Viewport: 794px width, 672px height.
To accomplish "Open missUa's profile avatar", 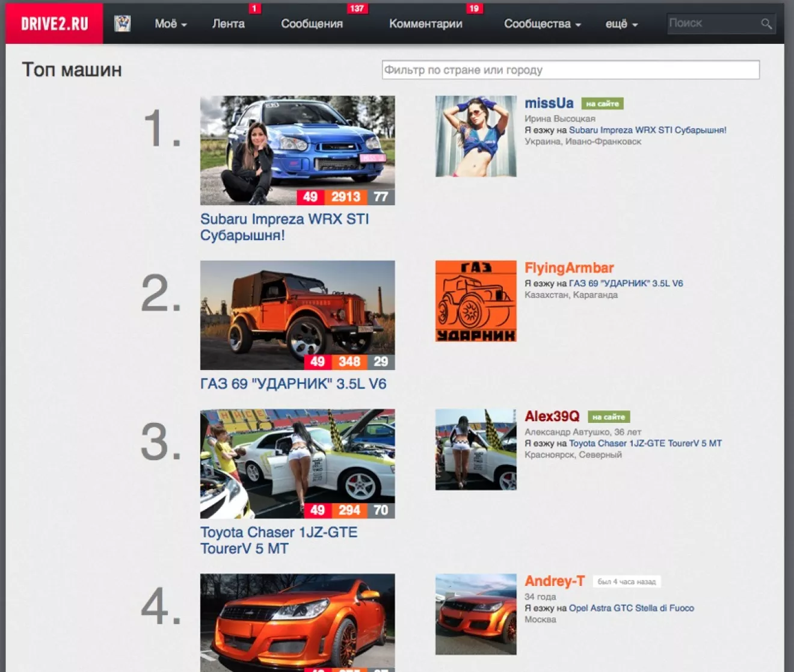I will pyautogui.click(x=475, y=136).
